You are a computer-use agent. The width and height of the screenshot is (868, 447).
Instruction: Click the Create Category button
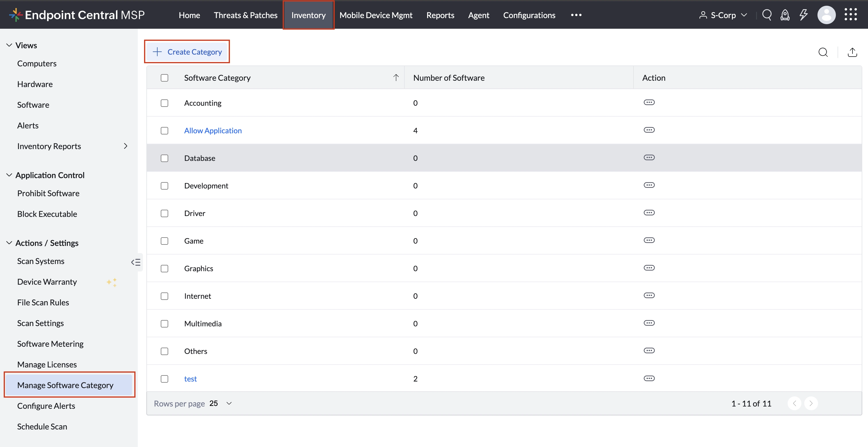coord(187,52)
